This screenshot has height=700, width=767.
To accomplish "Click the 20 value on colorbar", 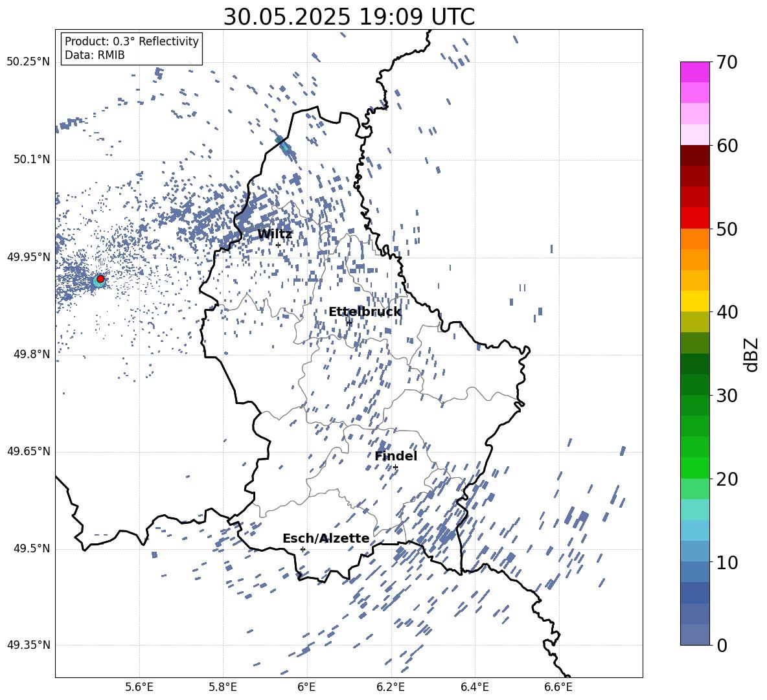I will 726,479.
